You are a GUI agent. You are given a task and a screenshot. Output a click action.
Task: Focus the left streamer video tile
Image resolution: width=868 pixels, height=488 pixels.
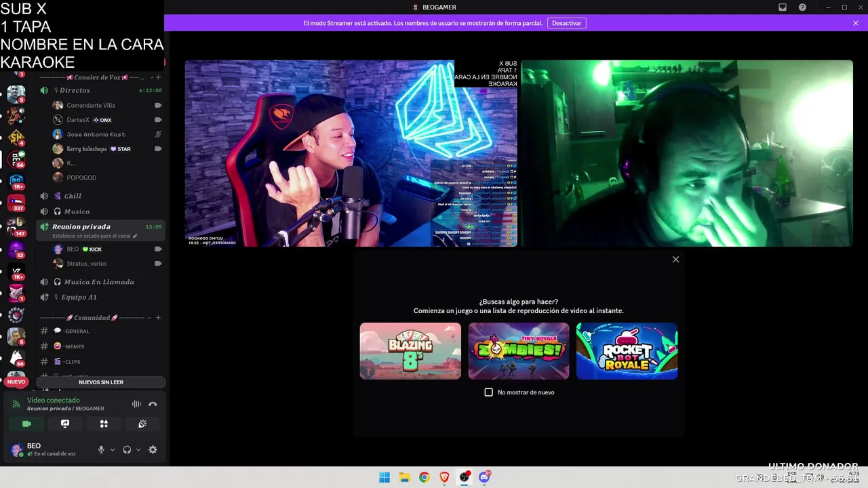point(351,153)
